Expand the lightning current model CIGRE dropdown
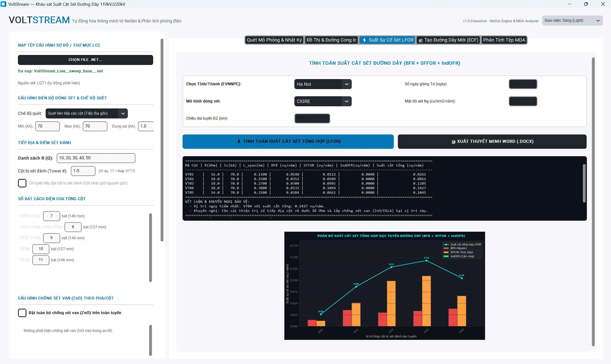The width and height of the screenshot is (611, 364). pyautogui.click(x=323, y=101)
